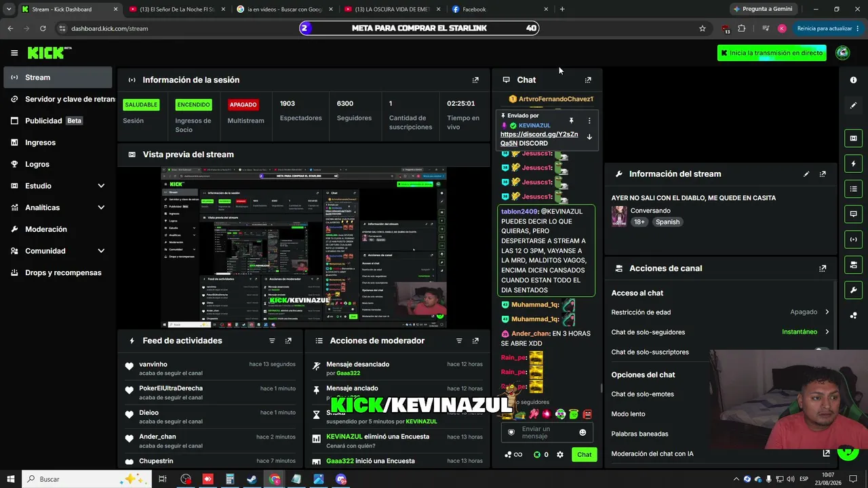This screenshot has width=868, height=488.
Task: Click the Conversando category thumbnail
Action: pos(618,216)
